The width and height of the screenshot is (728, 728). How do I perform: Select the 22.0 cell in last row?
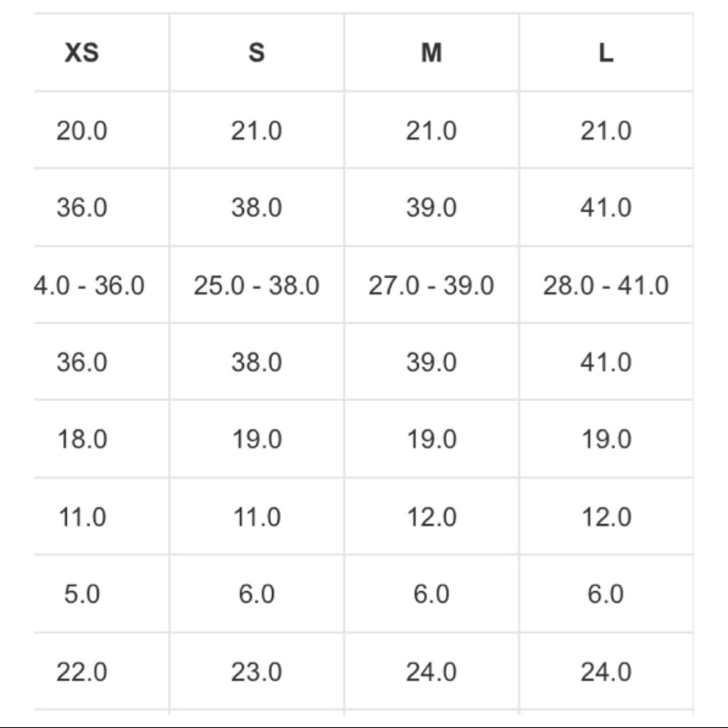click(x=82, y=672)
